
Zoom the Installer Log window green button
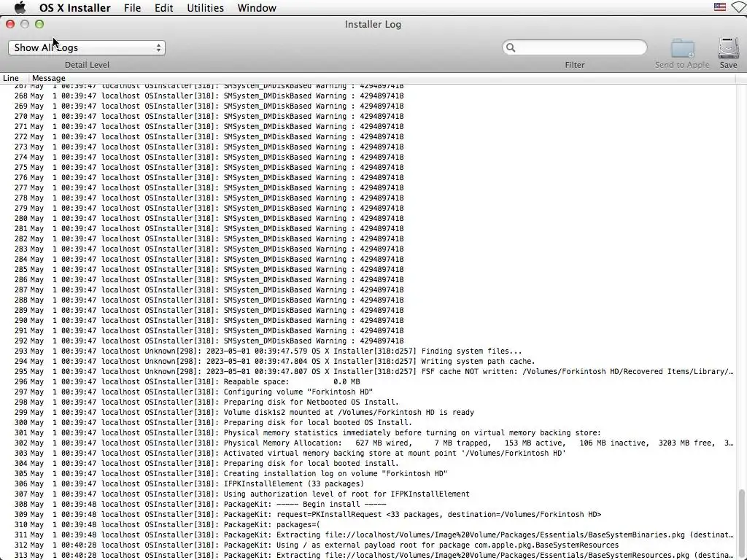point(39,24)
